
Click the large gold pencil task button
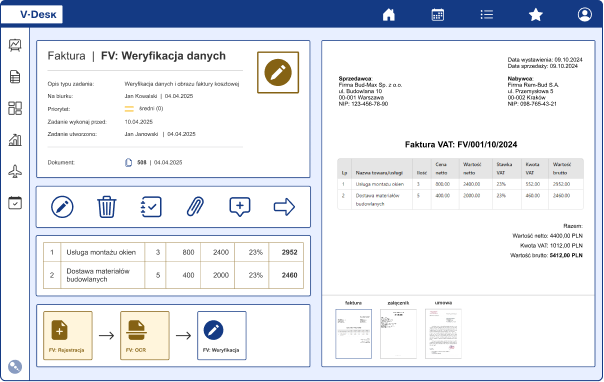pyautogui.click(x=278, y=72)
